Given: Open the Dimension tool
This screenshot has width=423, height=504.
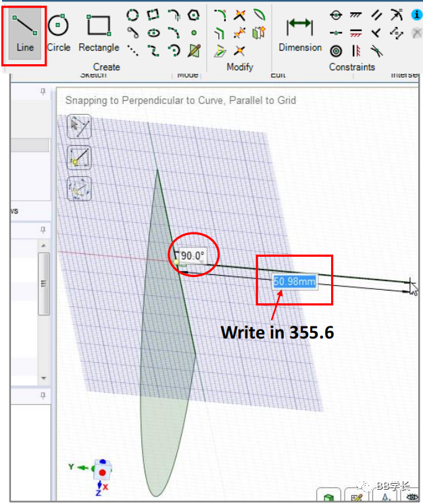Looking at the screenshot, I should pyautogui.click(x=300, y=34).
